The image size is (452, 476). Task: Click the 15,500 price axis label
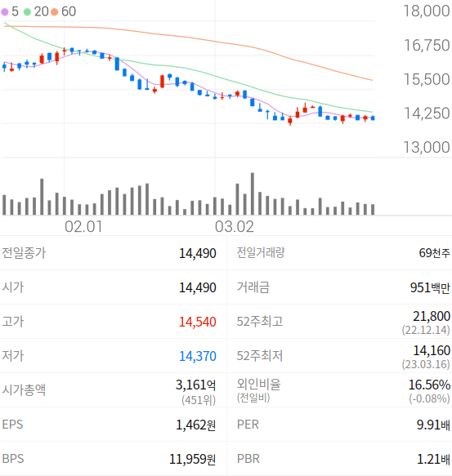tap(427, 79)
